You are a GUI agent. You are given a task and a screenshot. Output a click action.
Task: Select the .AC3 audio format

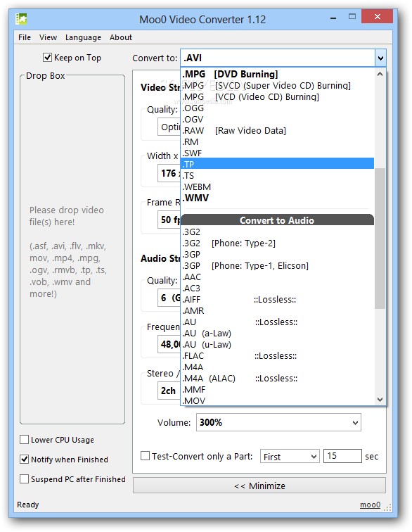point(278,288)
